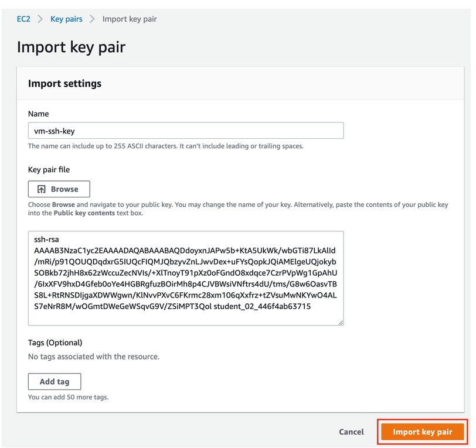
Task: Select the bold Public key contents hint text
Action: coord(84,213)
